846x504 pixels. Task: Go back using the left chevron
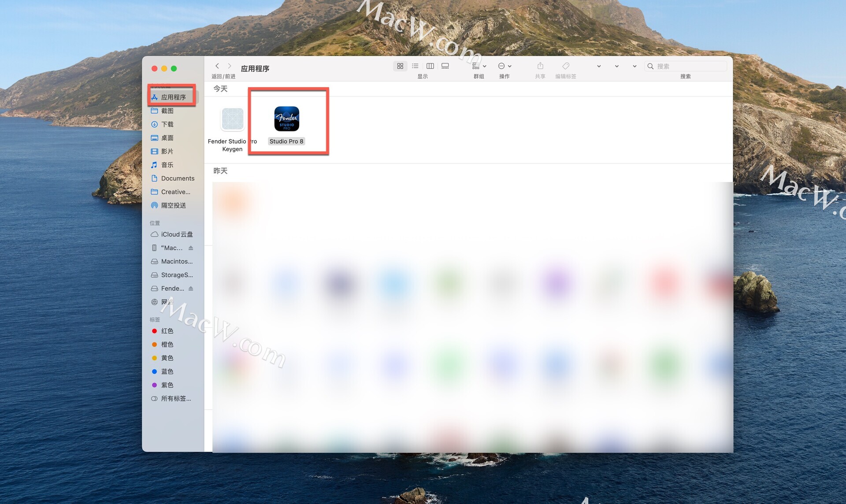(x=217, y=66)
